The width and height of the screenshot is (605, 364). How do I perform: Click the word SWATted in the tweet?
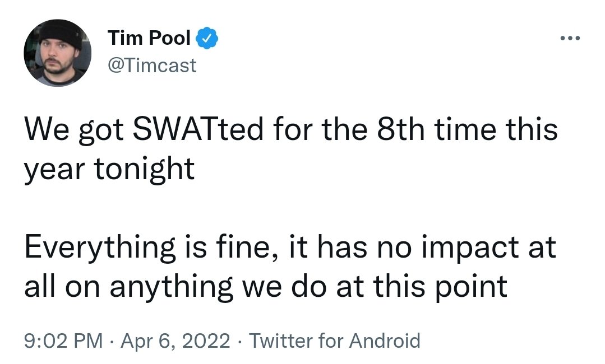click(198, 129)
